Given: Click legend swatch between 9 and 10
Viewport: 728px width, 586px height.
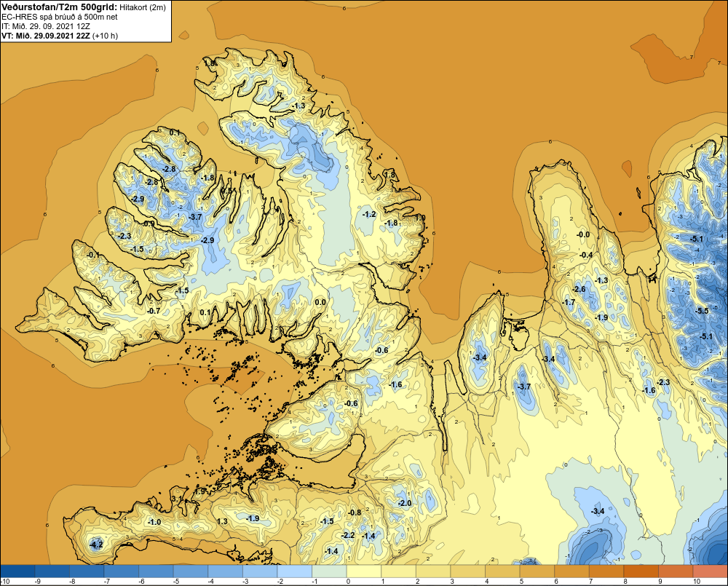Looking at the screenshot, I should click(676, 571).
